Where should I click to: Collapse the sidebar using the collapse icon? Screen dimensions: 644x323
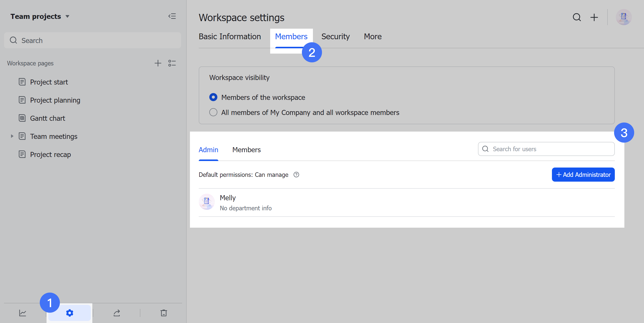coord(172,16)
